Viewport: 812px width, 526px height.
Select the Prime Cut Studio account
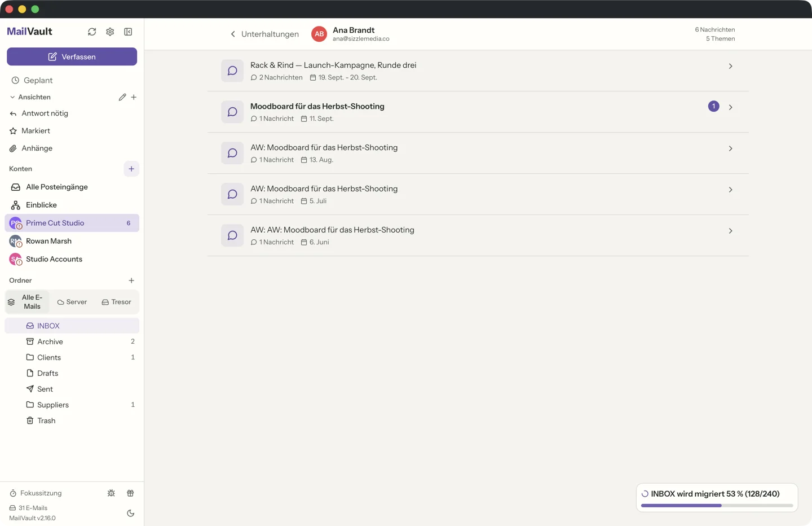pyautogui.click(x=72, y=223)
